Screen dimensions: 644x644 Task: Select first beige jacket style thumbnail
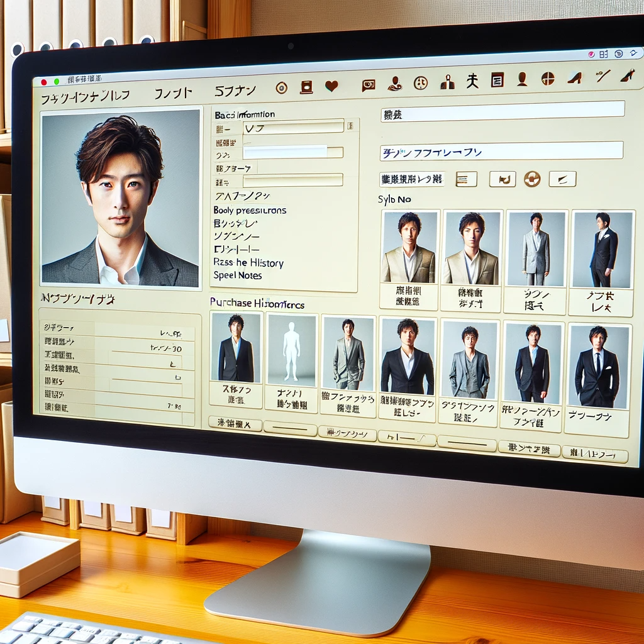tap(409, 247)
